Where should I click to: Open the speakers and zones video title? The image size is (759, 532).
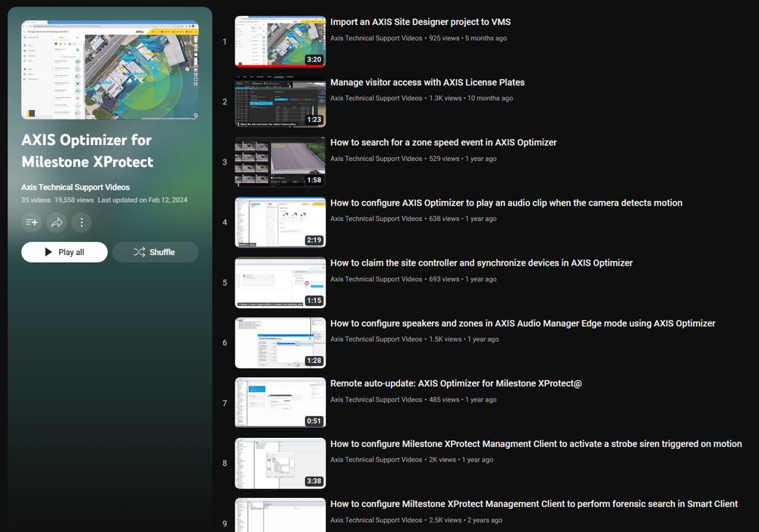pyautogui.click(x=522, y=323)
